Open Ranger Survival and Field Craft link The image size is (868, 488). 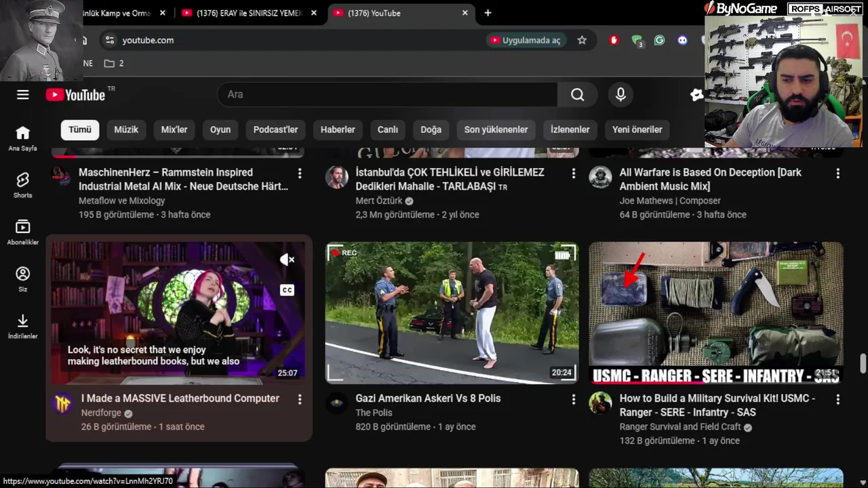point(680,427)
